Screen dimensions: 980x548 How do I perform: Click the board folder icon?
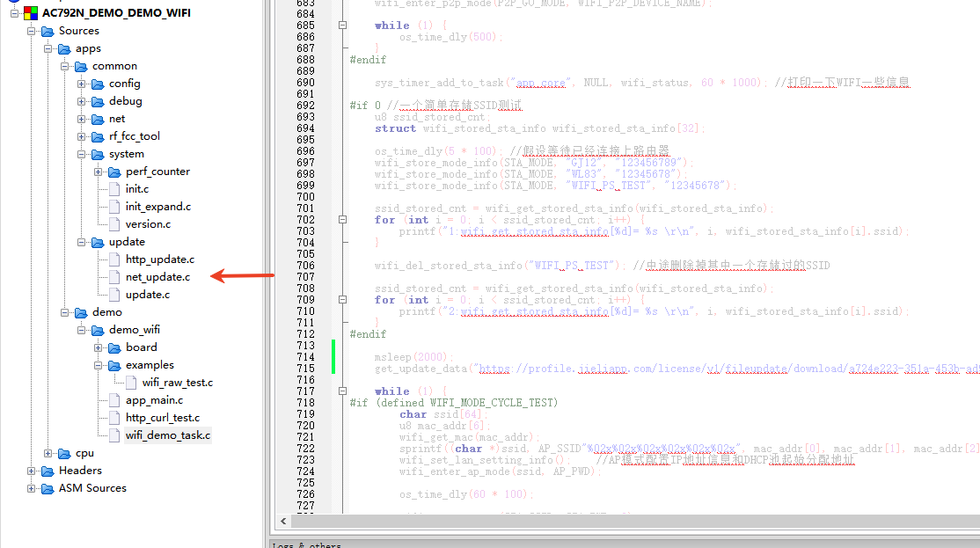pos(115,347)
